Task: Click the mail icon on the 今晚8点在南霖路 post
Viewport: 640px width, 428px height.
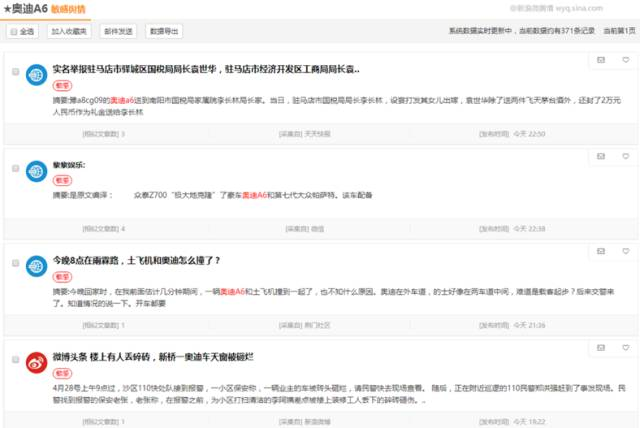Action: click(601, 251)
